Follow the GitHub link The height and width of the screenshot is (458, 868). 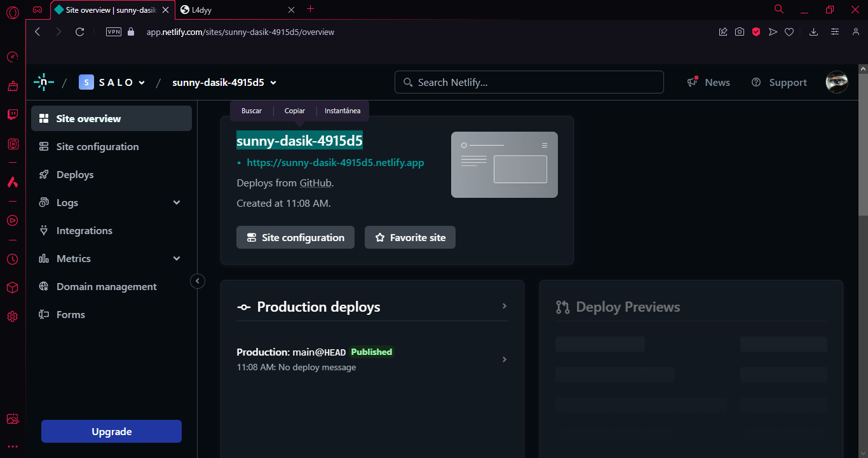316,183
